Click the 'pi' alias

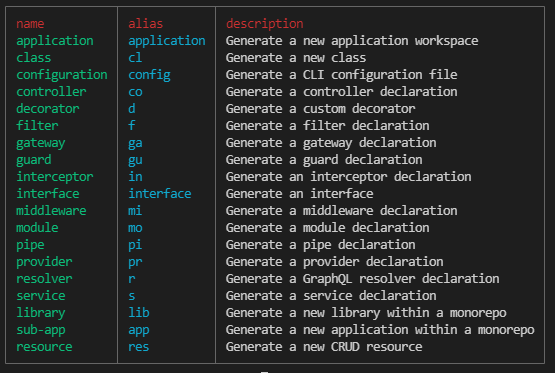[x=135, y=245]
